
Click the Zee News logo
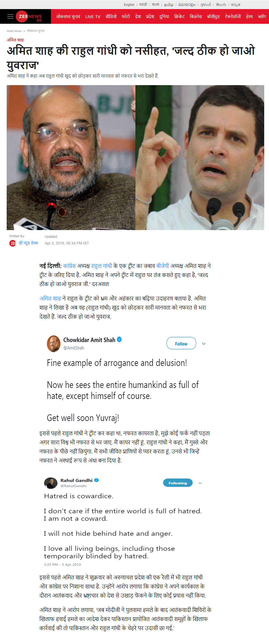point(29,17)
